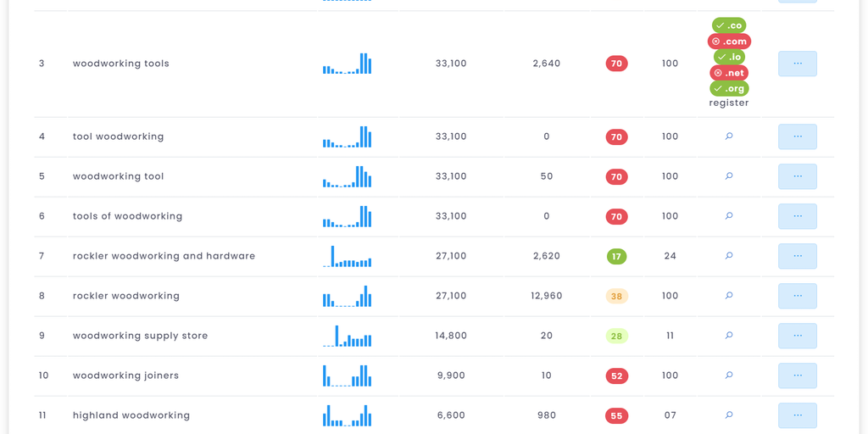Image resolution: width=868 pixels, height=434 pixels.
Task: Search domains for highland woodworking
Action: [729, 415]
